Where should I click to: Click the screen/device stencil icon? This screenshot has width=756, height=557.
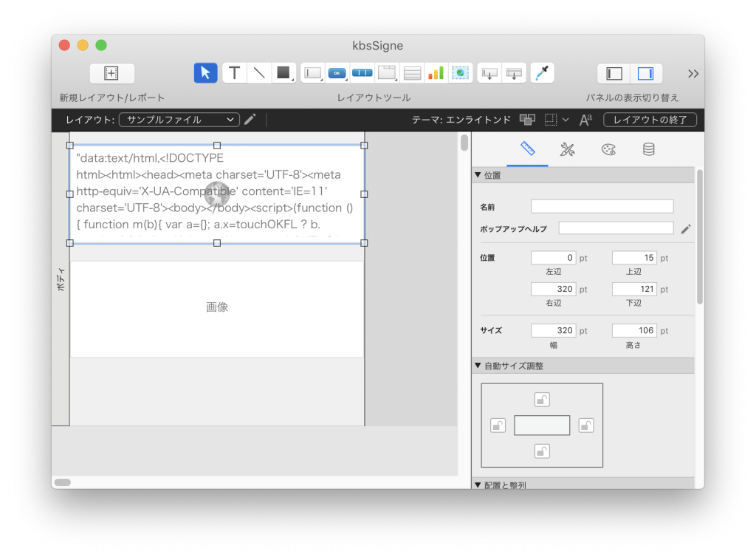point(527,120)
